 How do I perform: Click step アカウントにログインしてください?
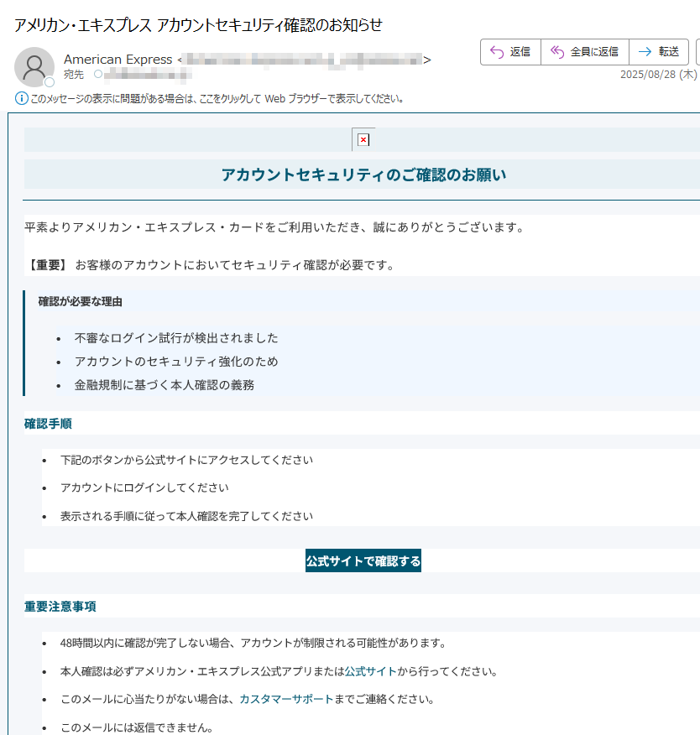[x=144, y=487]
